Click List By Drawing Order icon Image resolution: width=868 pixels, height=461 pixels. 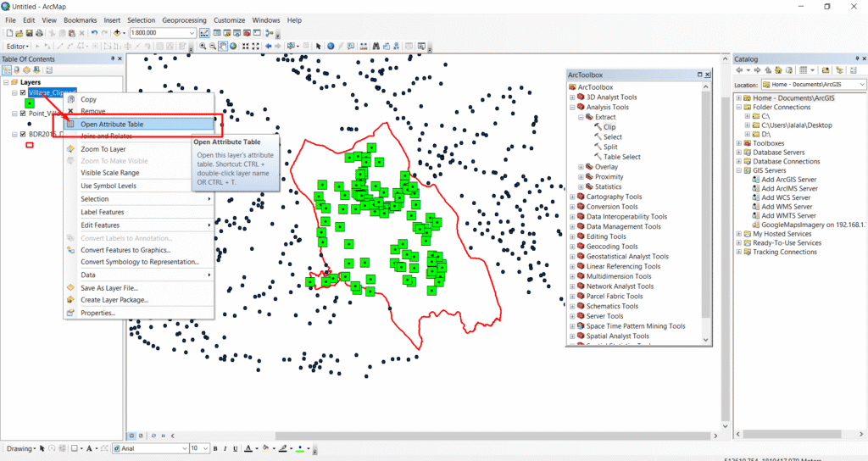[x=7, y=70]
